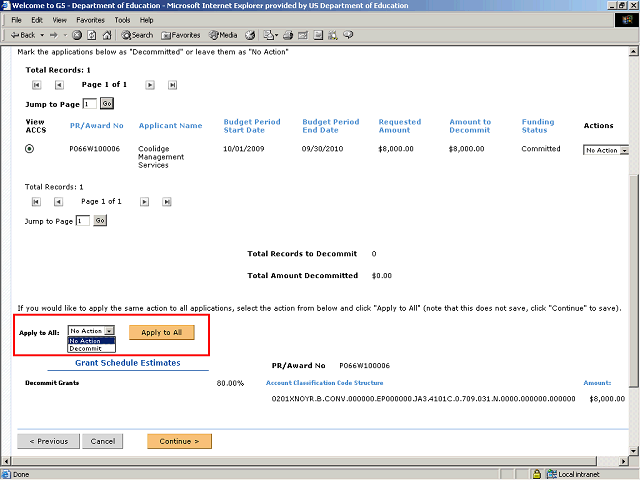This screenshot has height=480, width=640.
Task: Refresh the page icon
Action: [x=92, y=35]
